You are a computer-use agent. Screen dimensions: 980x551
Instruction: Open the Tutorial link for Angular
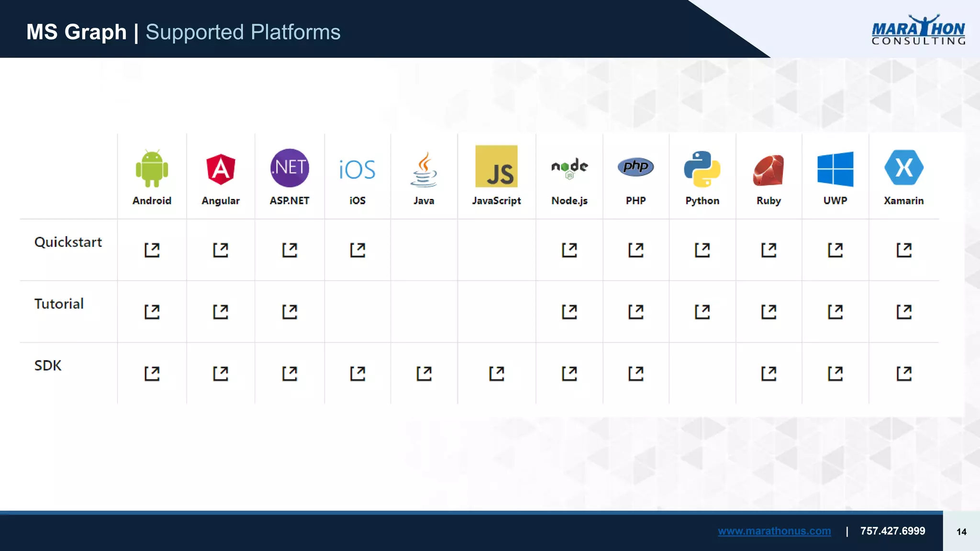(x=221, y=312)
